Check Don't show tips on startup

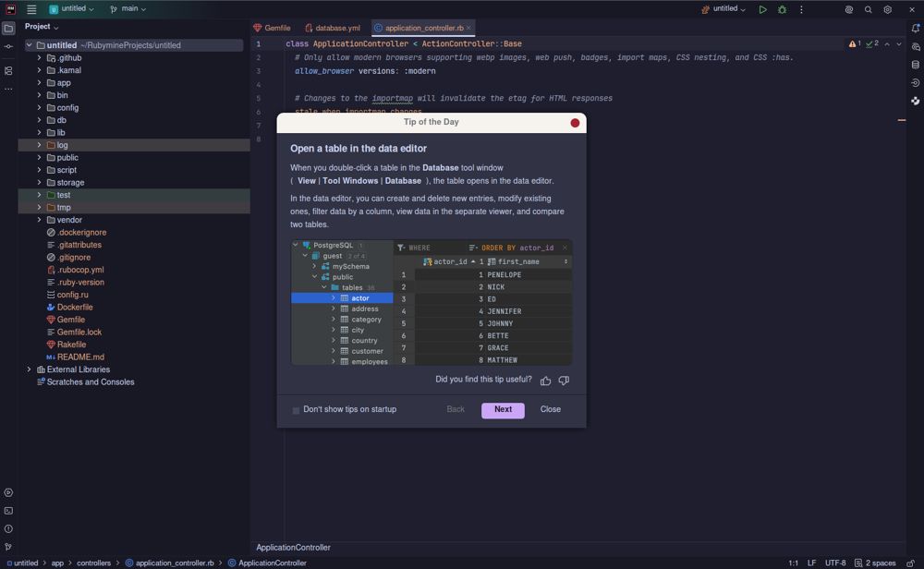tap(296, 410)
